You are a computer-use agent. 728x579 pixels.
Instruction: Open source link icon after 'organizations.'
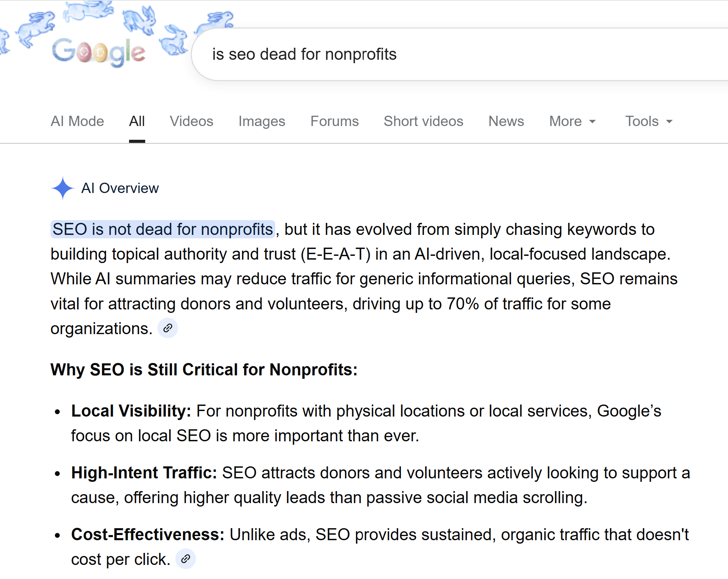167,328
